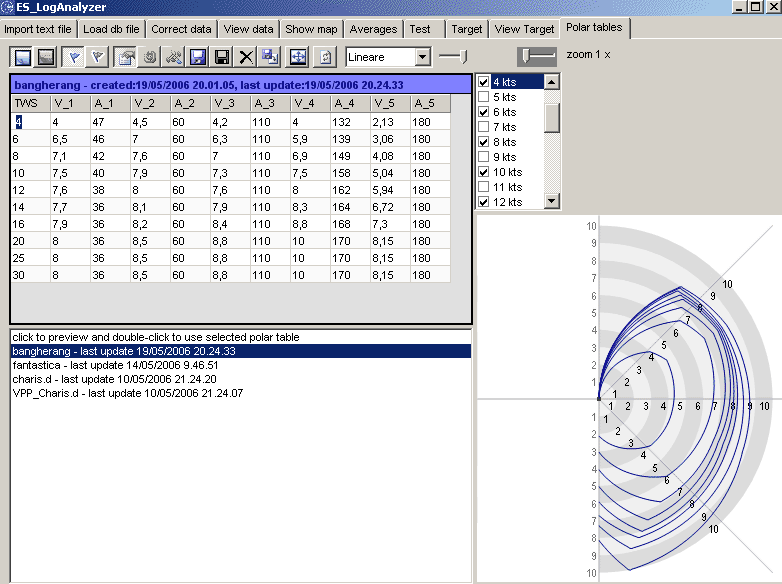This screenshot has width=782, height=584.
Task: Open the Import text file tab
Action: (38, 29)
